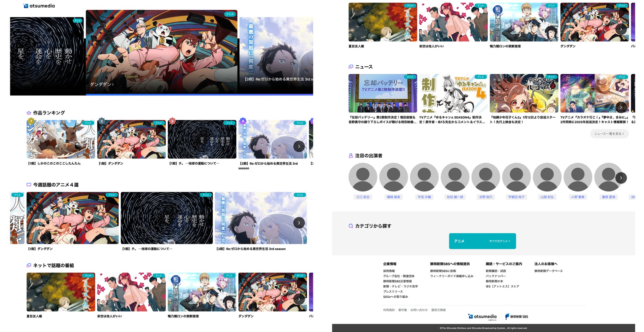The height and width of the screenshot is (332, 644).
Task: Click the @S［アットエス］ストア footer link
Action: (x=502, y=286)
